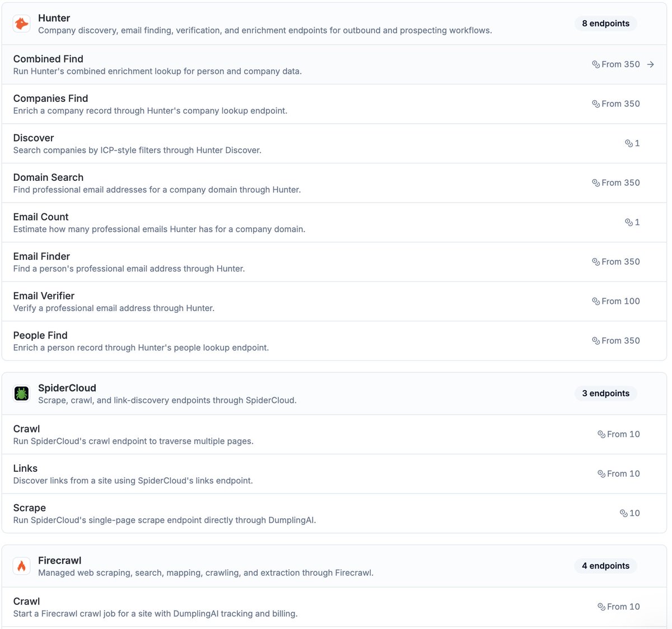Click 'Verify a professional email address' description
This screenshot has width=672, height=629.
(x=114, y=308)
